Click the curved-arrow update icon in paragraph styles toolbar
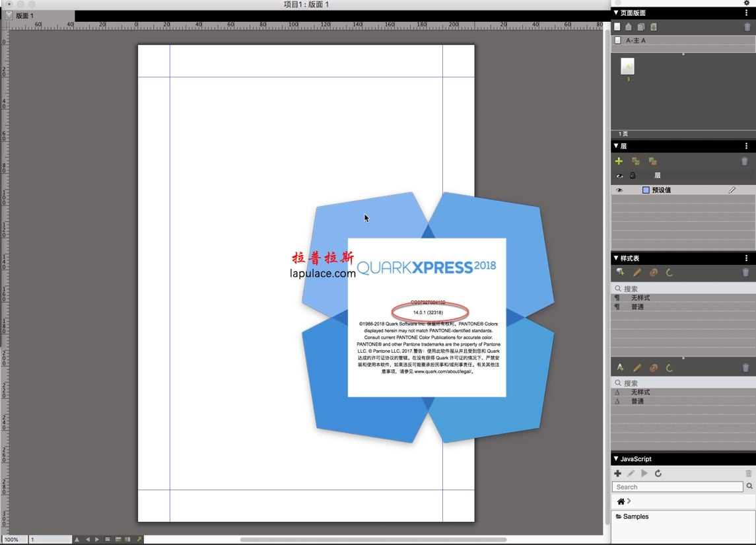The image size is (756, 545). [670, 272]
